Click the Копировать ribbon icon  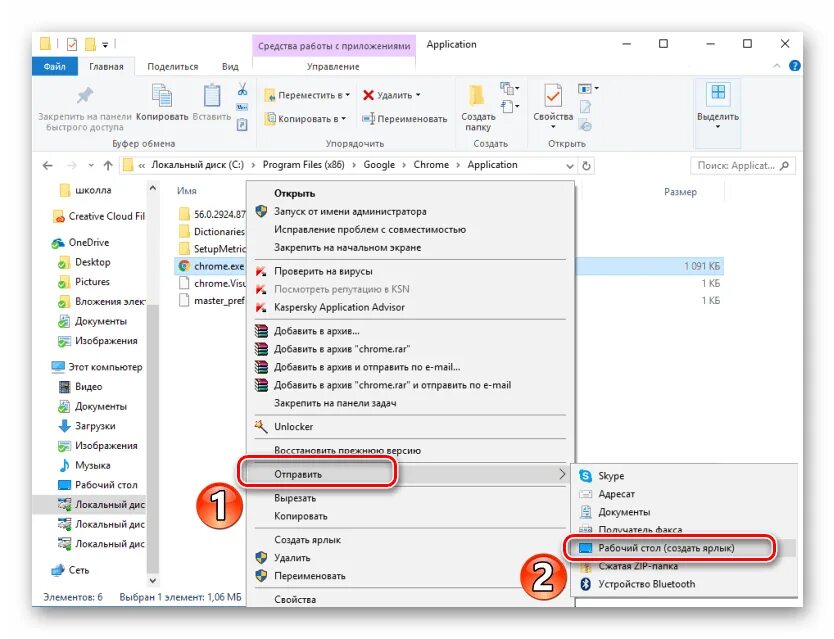tap(162, 95)
